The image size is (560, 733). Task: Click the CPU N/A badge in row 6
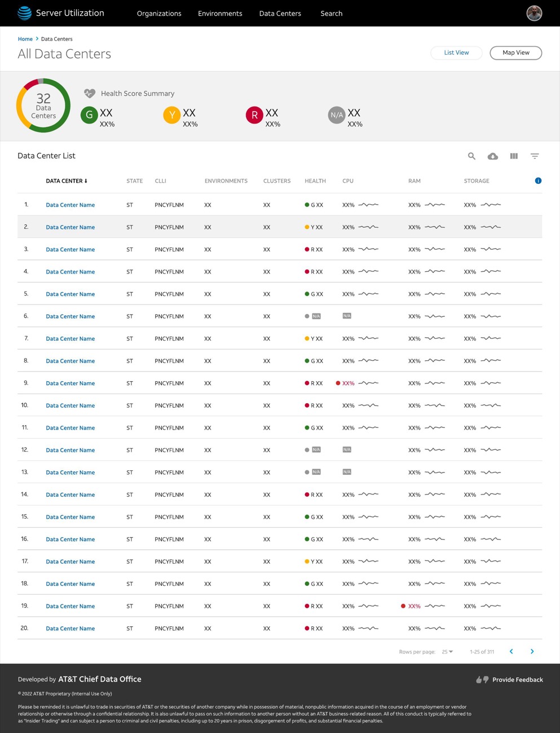[347, 316]
